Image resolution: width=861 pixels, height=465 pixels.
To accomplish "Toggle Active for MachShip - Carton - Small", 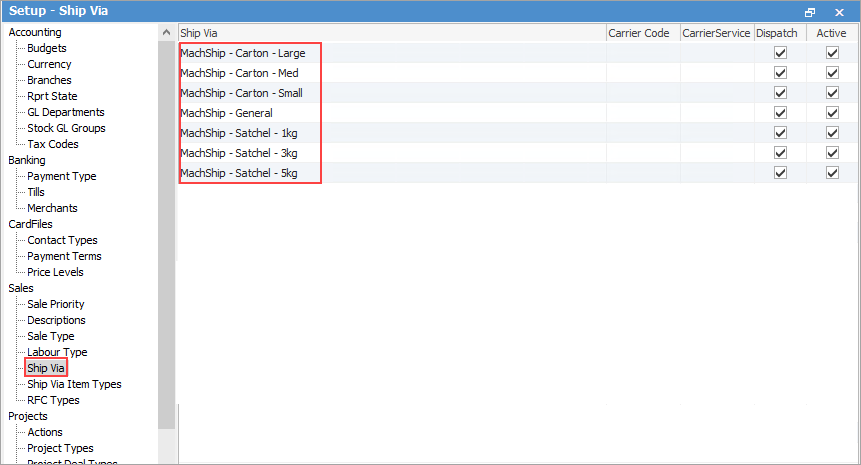I will 832,93.
